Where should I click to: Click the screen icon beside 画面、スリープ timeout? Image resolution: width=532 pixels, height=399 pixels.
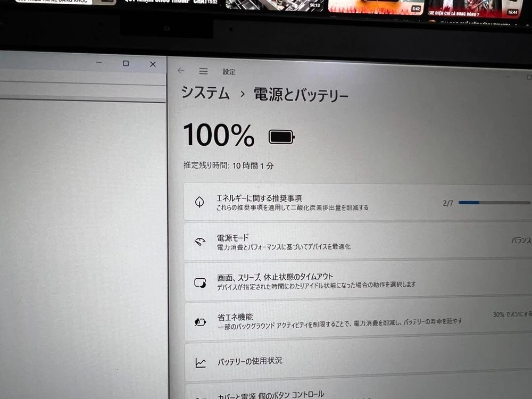coord(200,282)
